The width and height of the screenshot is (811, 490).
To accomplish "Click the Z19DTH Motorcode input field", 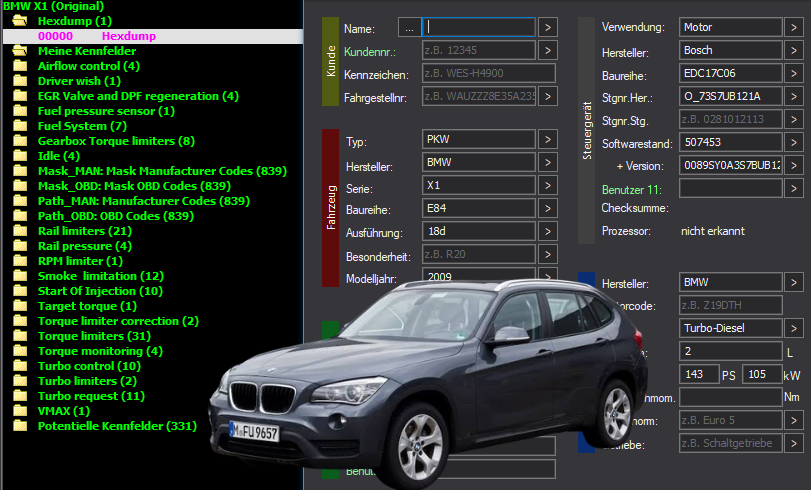I will (730, 305).
